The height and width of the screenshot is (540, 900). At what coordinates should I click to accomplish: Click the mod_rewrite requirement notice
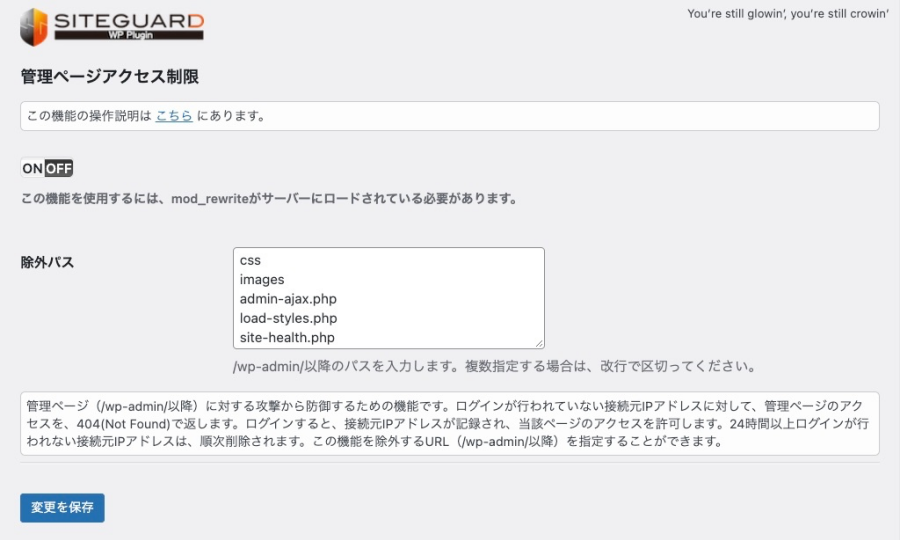click(269, 199)
